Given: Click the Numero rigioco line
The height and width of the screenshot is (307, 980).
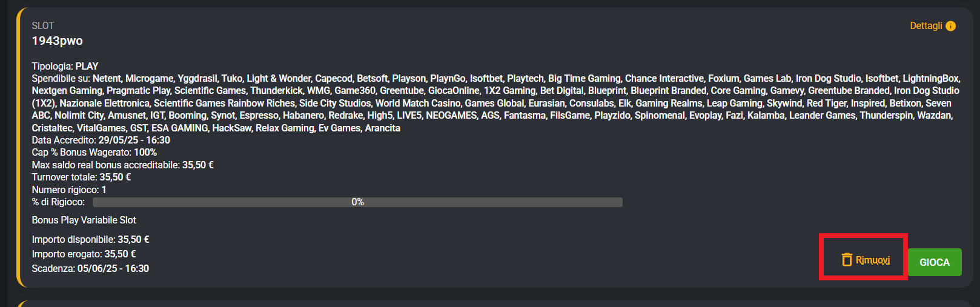Looking at the screenshot, I should point(69,190).
